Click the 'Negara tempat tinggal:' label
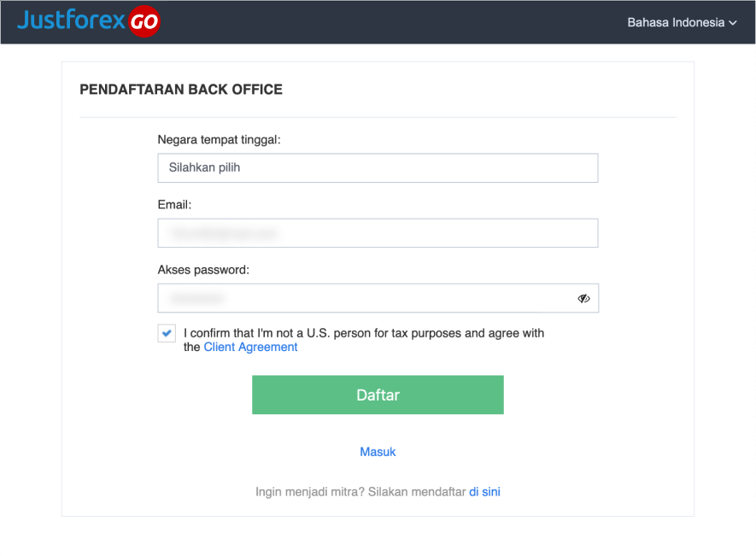Image resolution: width=756 pixels, height=556 pixels. (x=219, y=140)
